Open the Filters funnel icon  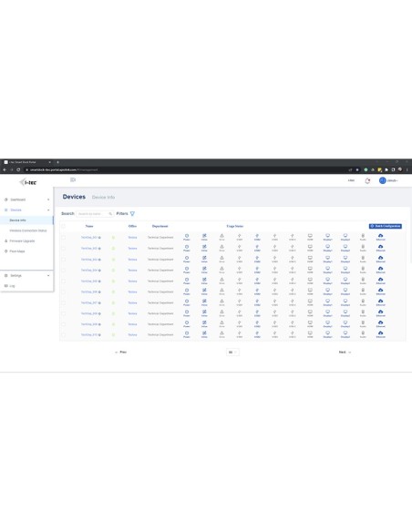(132, 213)
